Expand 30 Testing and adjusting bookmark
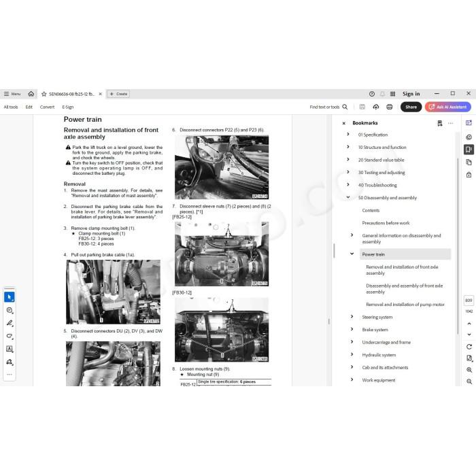The width and height of the screenshot is (476, 476). point(348,172)
